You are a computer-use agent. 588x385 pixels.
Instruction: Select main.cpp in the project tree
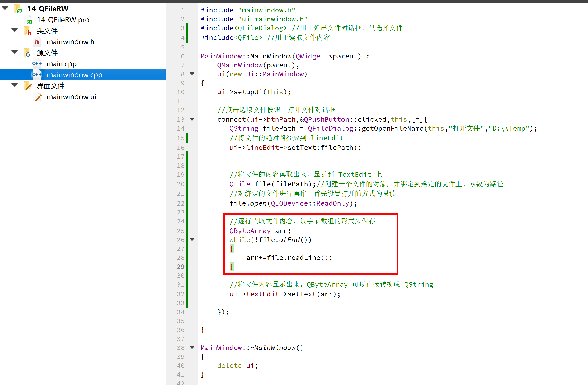click(61, 64)
